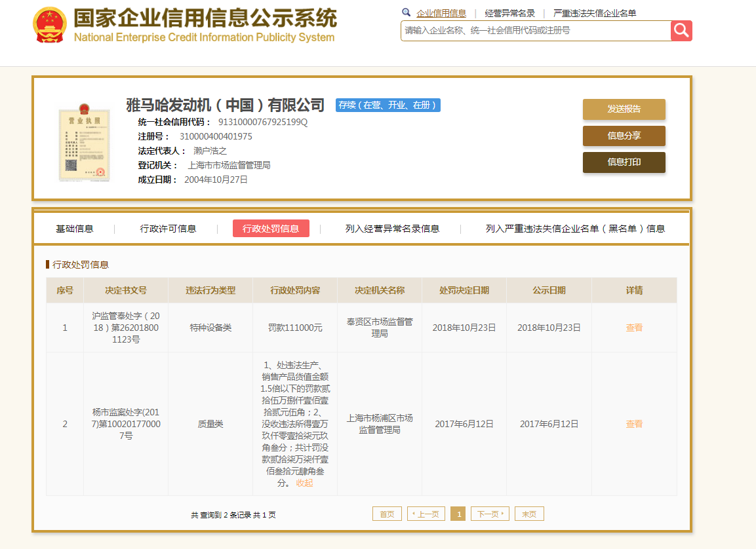
Task: Collapse the penalty content with 收起
Action: 304,483
